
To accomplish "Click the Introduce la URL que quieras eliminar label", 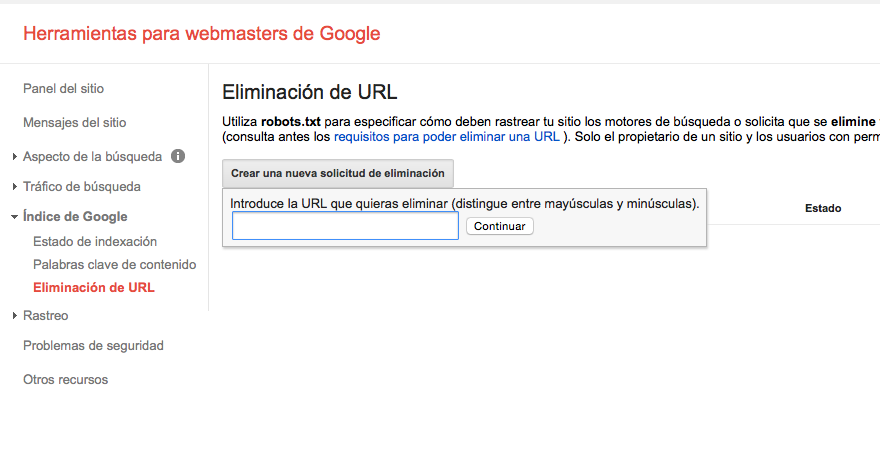I will pos(465,204).
